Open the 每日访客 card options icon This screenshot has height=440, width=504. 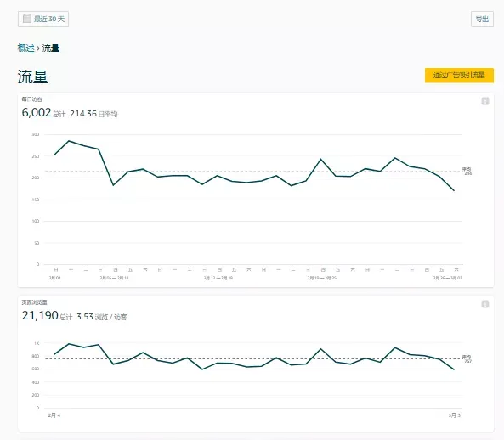point(485,101)
